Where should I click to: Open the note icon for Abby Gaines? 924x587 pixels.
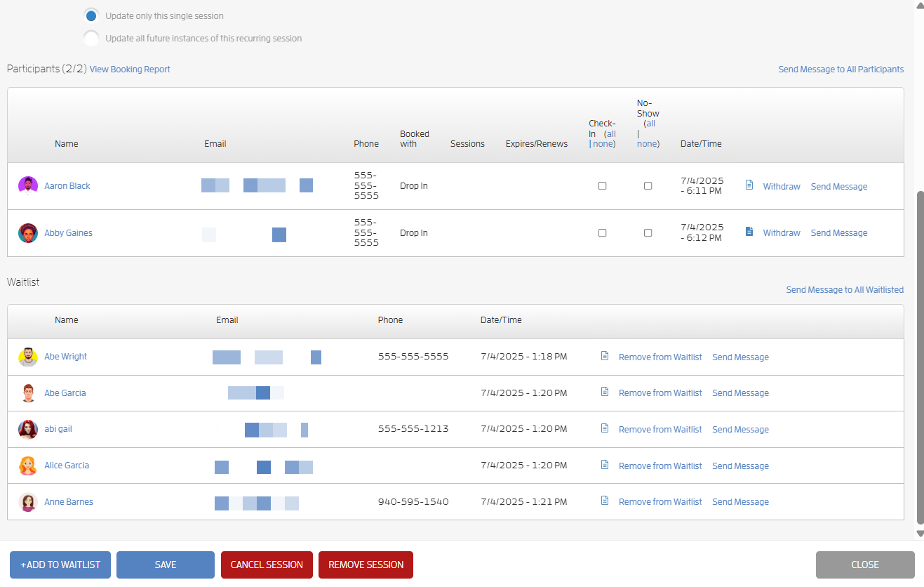click(x=749, y=231)
